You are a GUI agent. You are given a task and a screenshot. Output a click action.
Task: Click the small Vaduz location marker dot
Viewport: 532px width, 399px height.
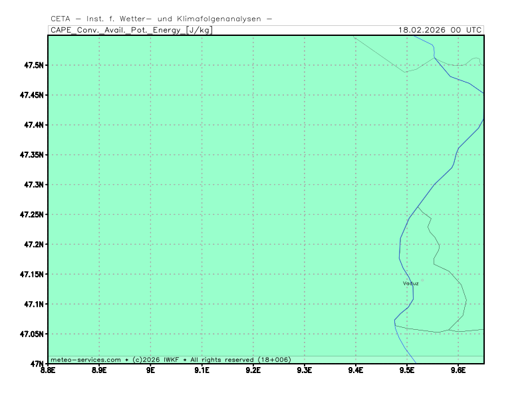(422, 280)
